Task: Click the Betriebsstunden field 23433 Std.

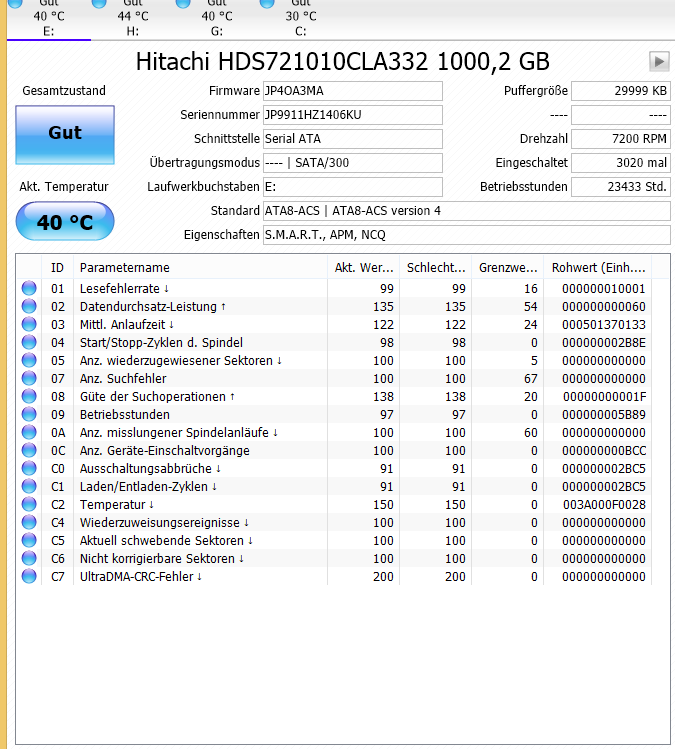Action: tap(621, 186)
